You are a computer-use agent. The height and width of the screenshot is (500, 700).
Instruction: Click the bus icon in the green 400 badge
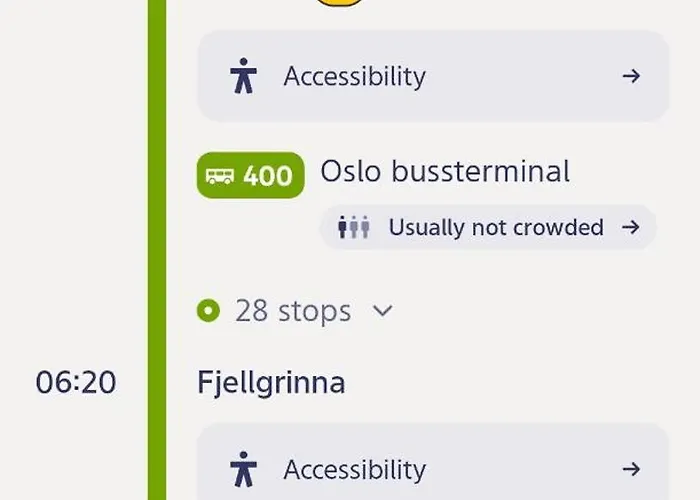click(x=220, y=176)
